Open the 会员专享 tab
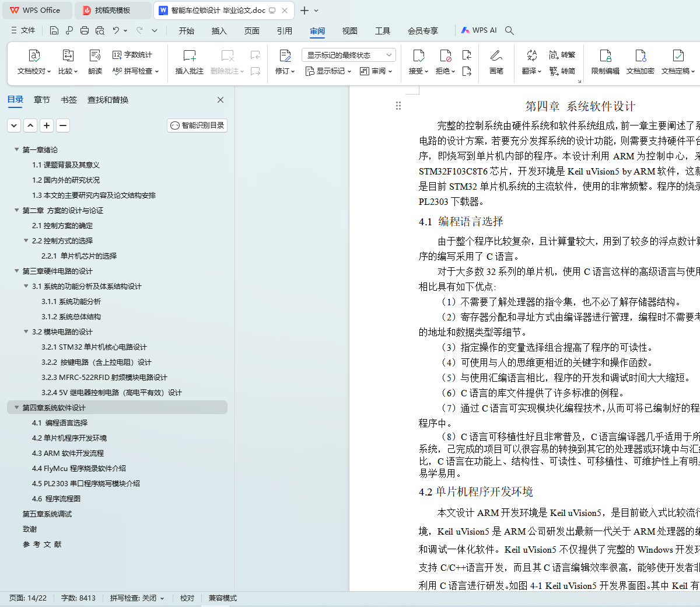The height and width of the screenshot is (607, 700). (423, 31)
